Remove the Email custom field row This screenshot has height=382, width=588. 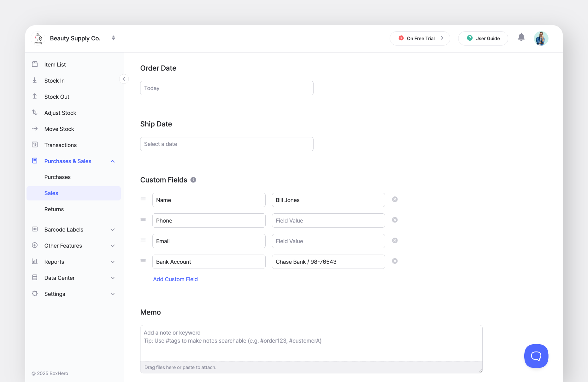395,241
